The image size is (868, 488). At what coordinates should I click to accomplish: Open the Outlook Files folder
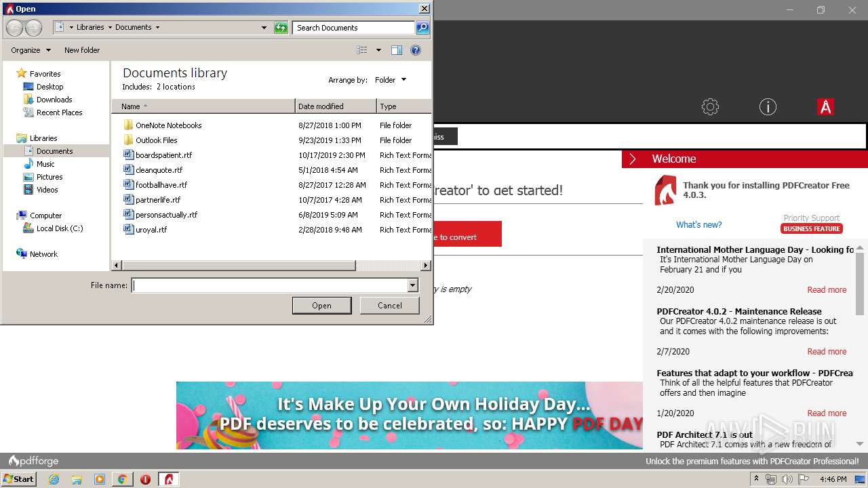[x=156, y=140]
